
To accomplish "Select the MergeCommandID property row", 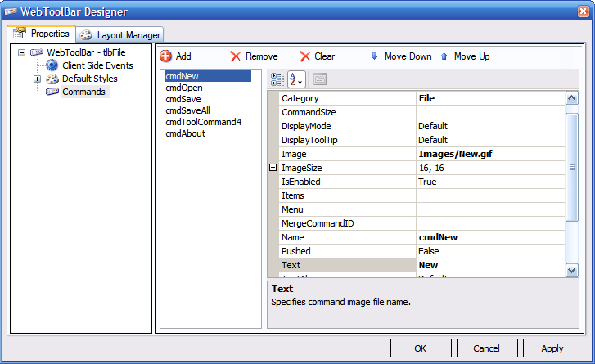I will pos(422,223).
